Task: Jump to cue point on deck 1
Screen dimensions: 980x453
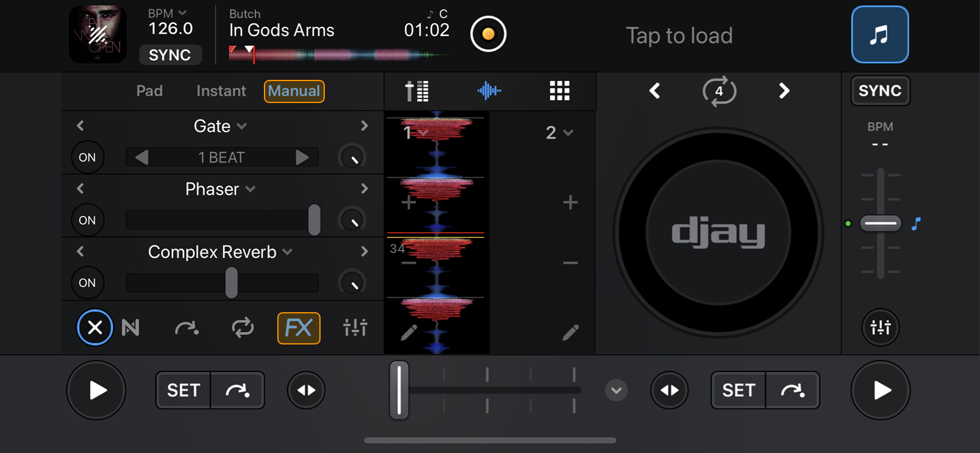Action: coord(238,390)
